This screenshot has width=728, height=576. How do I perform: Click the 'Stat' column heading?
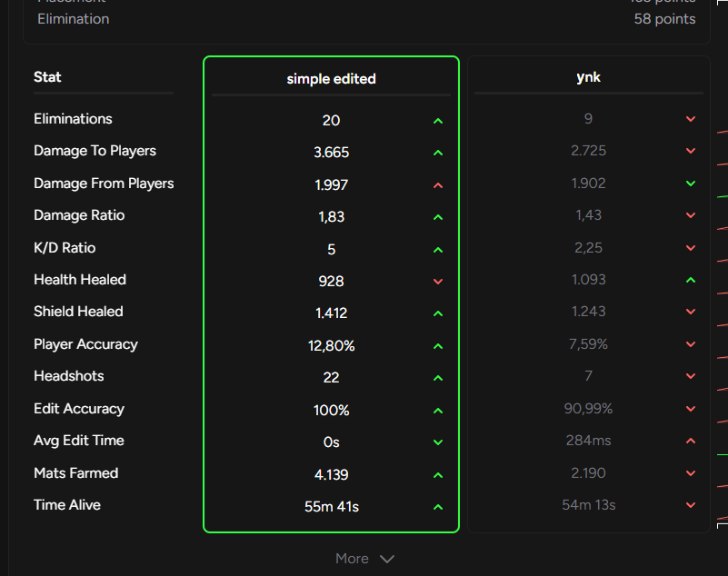tap(47, 77)
